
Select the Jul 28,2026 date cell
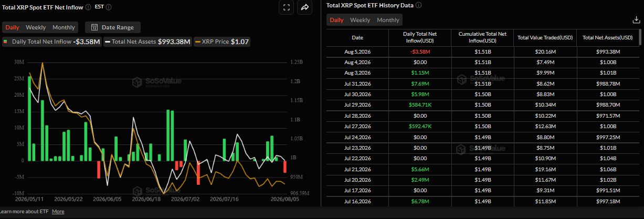357,116
